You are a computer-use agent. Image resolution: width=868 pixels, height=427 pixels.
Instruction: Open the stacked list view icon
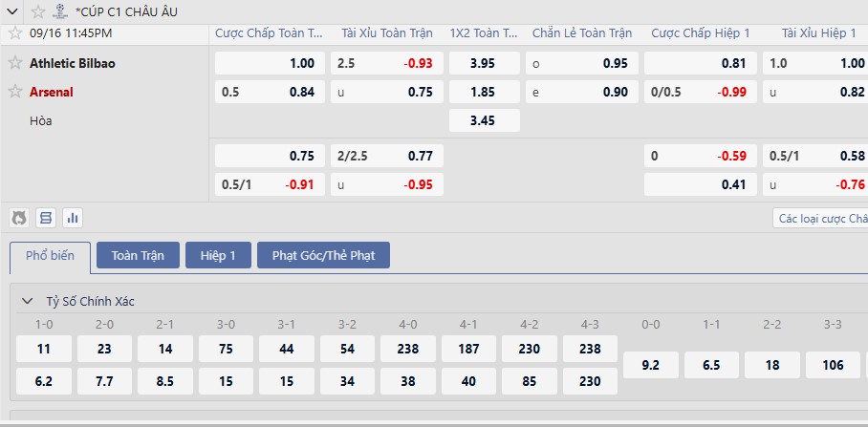coord(45,218)
